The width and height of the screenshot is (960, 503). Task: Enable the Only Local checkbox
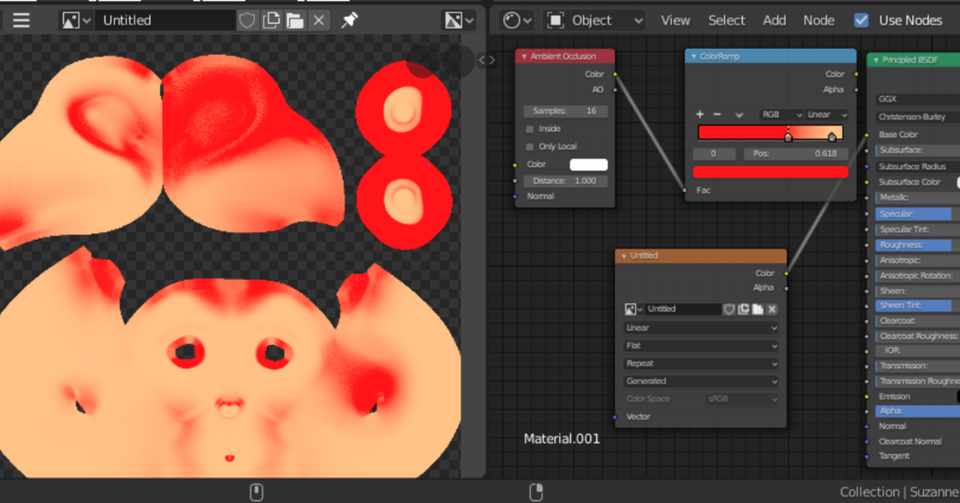point(530,147)
